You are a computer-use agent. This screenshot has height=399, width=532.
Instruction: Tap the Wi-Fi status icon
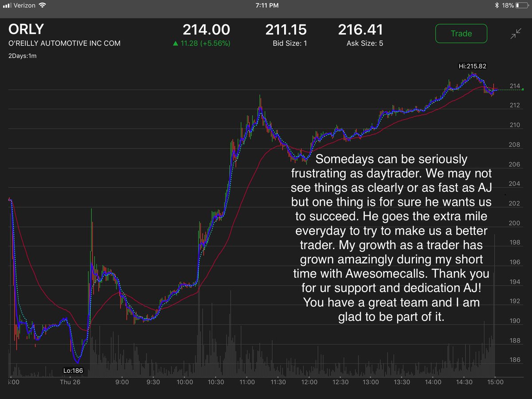(42, 5)
